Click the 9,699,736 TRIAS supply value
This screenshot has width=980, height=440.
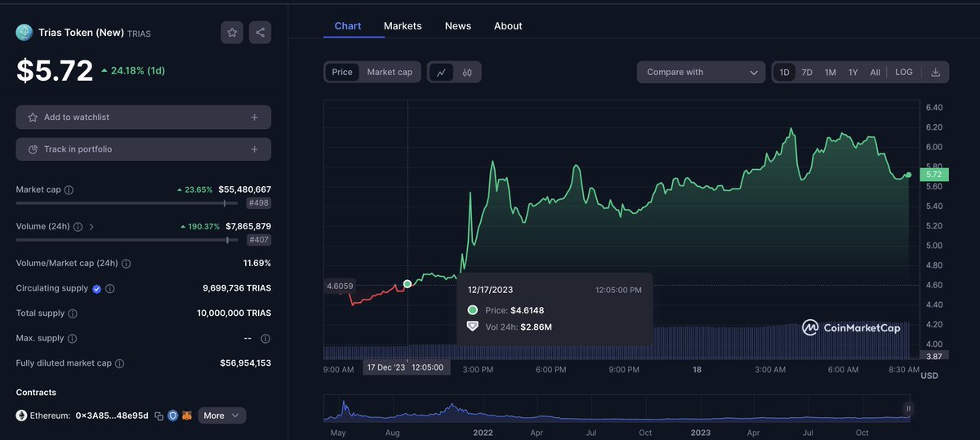(x=237, y=288)
